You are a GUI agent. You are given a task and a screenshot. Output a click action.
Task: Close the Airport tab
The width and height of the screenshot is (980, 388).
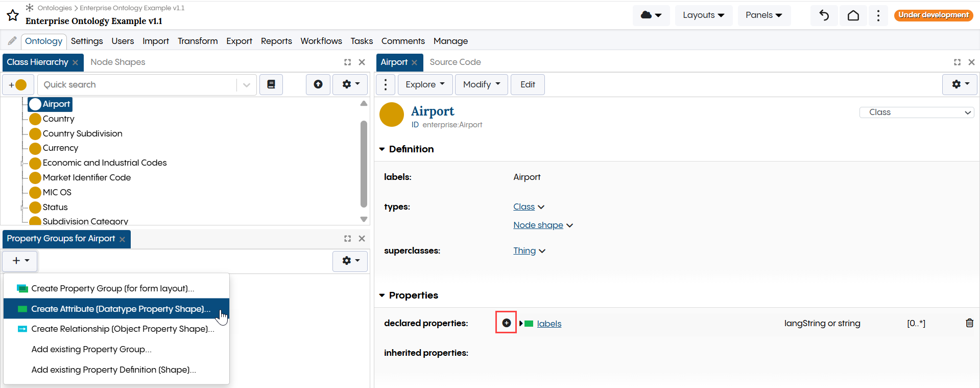[414, 62]
